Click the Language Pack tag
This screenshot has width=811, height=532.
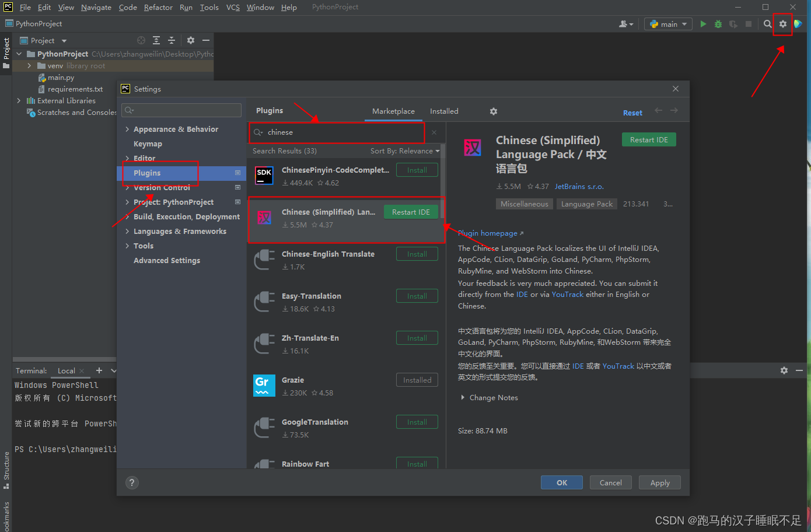click(586, 204)
